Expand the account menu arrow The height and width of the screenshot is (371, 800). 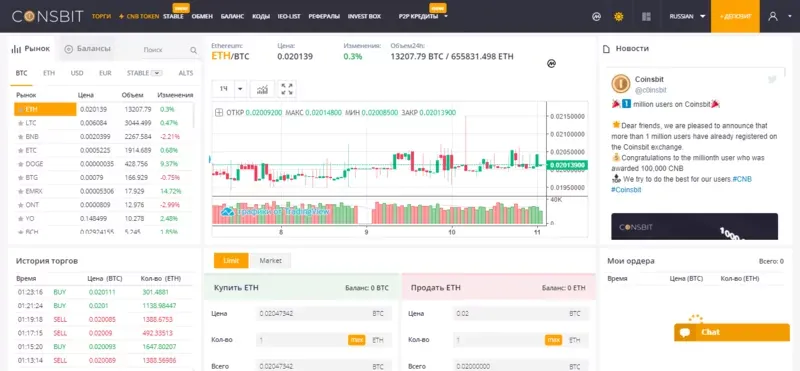(x=790, y=16)
